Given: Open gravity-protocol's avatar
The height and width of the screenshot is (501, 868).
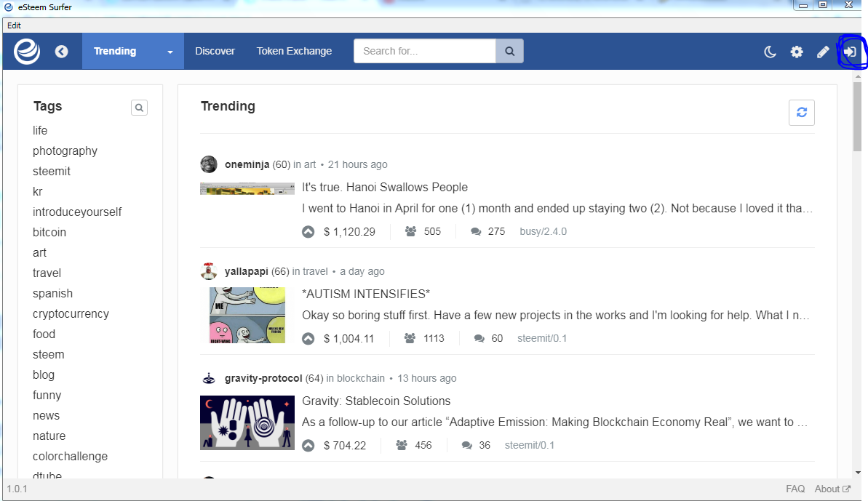Looking at the screenshot, I should 209,378.
